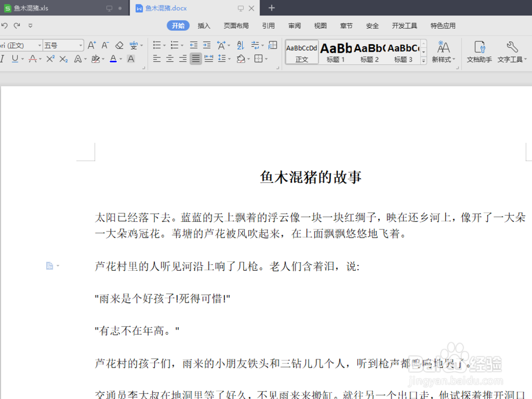
Task: Click the borders grid icon
Action: tap(259, 59)
